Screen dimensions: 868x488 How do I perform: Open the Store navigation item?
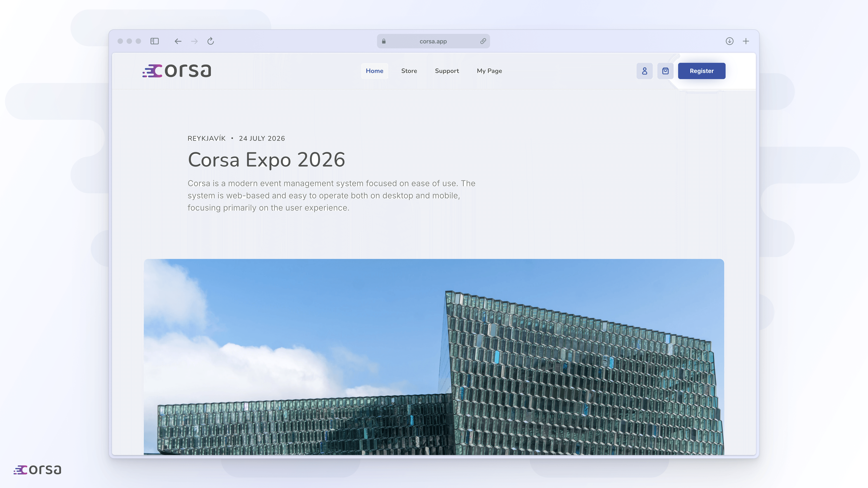point(409,71)
